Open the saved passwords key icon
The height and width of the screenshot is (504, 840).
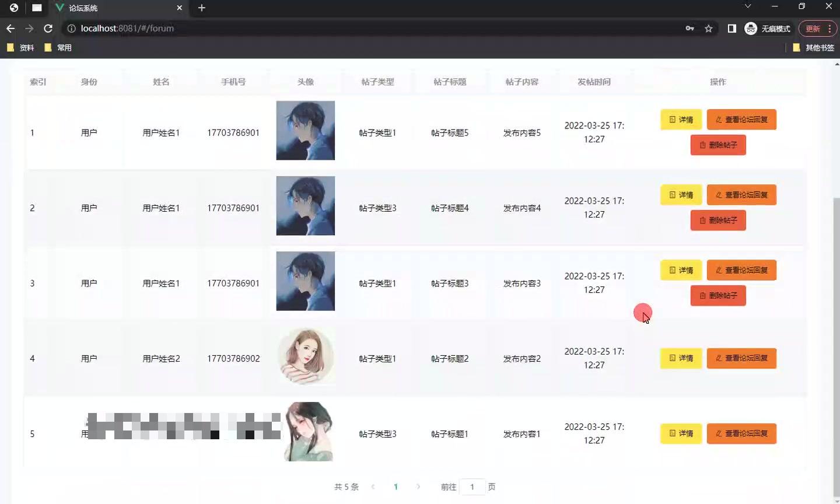tap(690, 29)
